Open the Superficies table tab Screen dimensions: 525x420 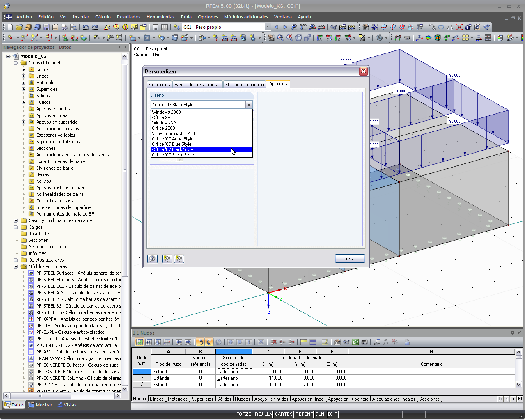pos(202,399)
